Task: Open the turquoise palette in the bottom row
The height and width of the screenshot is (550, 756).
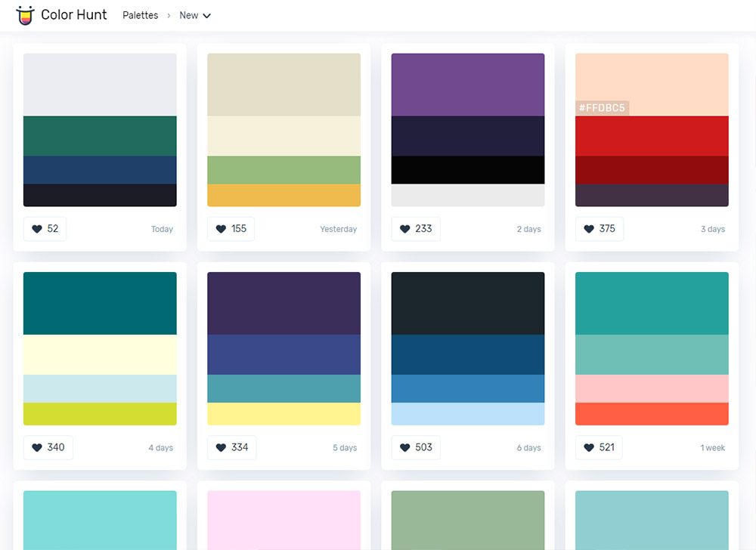Action: [100, 520]
